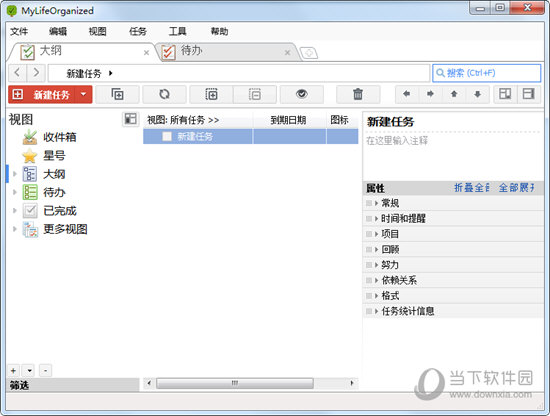Screen dimensions: 550x416
Task: Open the 文件 menu
Action: click(19, 32)
